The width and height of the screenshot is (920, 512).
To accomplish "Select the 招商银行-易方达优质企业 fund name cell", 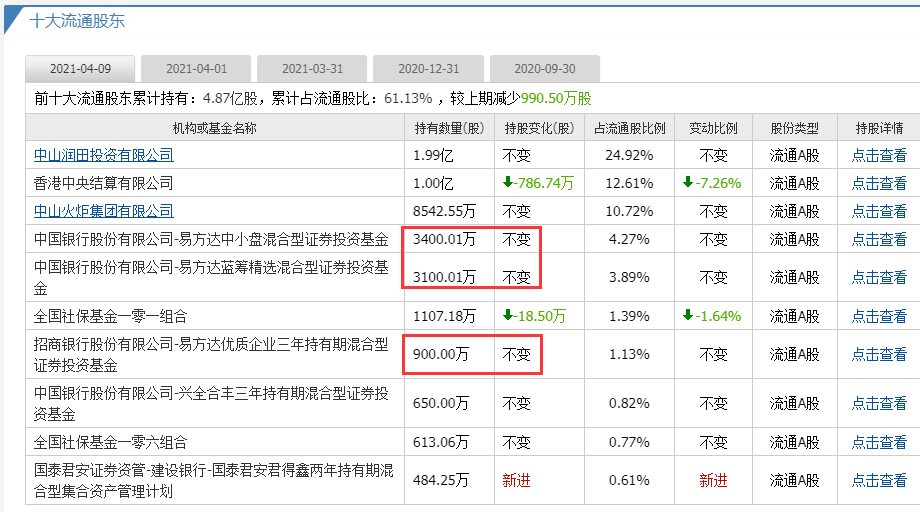I will pos(215,354).
